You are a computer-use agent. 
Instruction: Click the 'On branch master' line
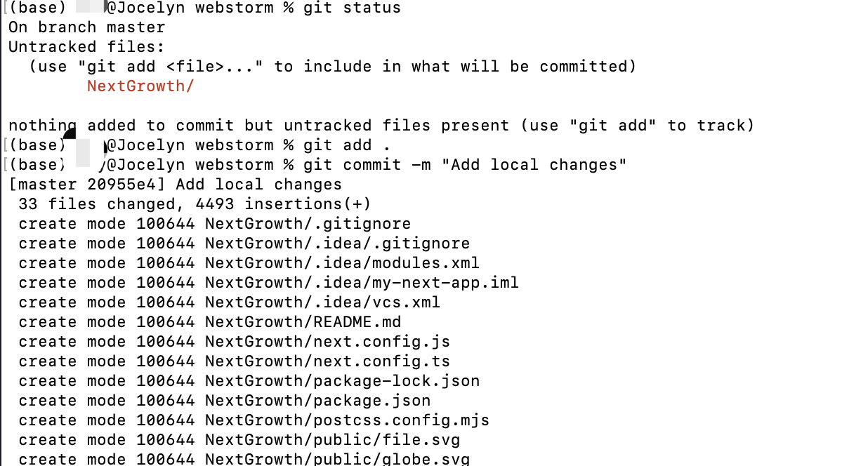coord(87,27)
